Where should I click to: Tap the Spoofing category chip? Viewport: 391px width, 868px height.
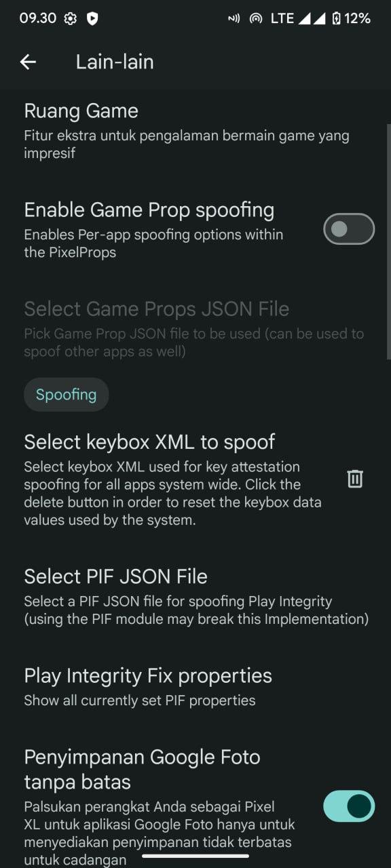point(67,395)
